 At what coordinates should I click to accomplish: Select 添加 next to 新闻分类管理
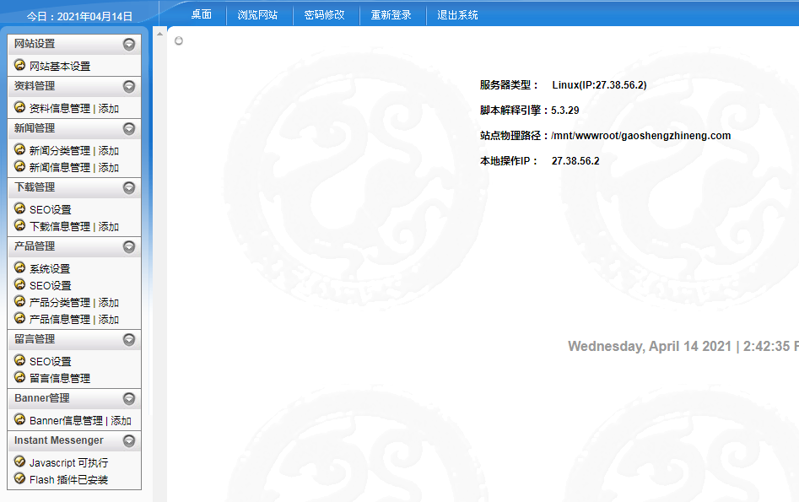pos(109,151)
